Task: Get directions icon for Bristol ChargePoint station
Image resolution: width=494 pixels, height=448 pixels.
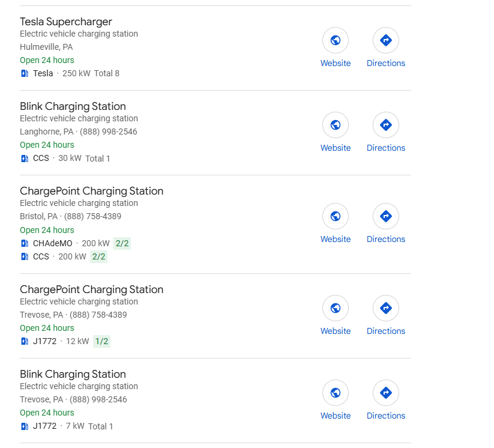Action: [x=385, y=216]
